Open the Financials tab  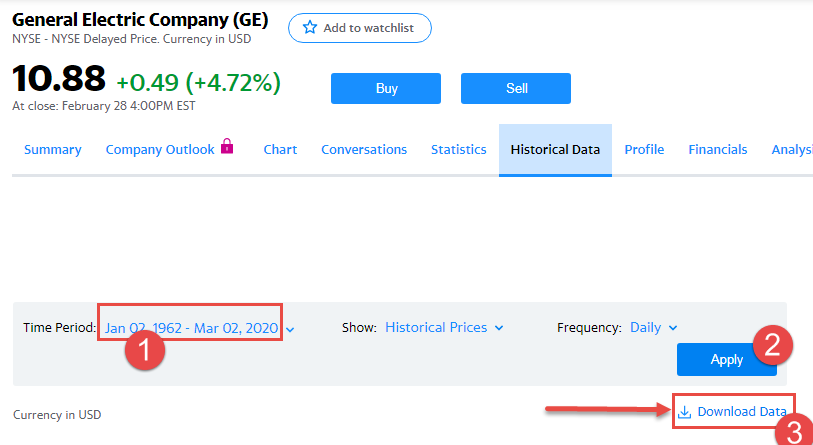(717, 150)
